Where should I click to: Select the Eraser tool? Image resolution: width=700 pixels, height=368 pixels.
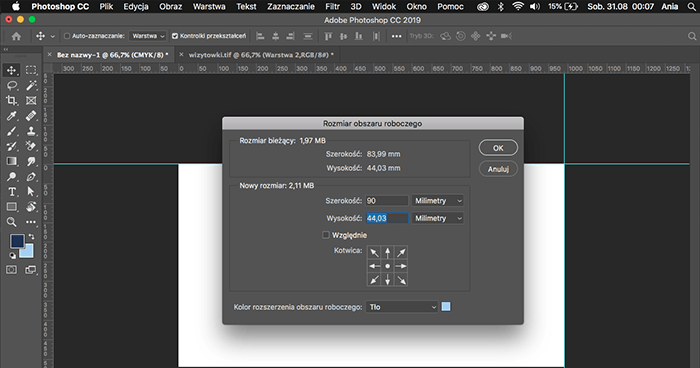click(x=31, y=146)
